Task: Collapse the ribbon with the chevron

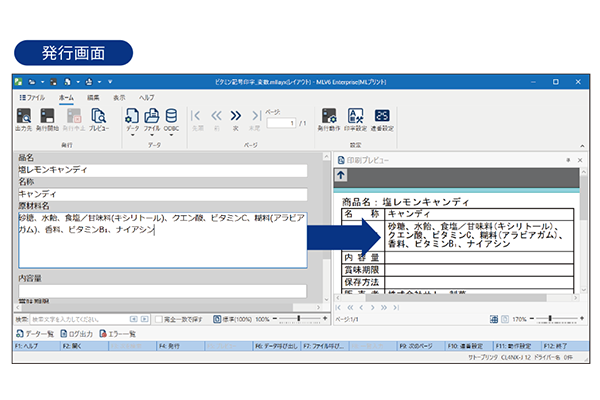Action: pos(581,144)
